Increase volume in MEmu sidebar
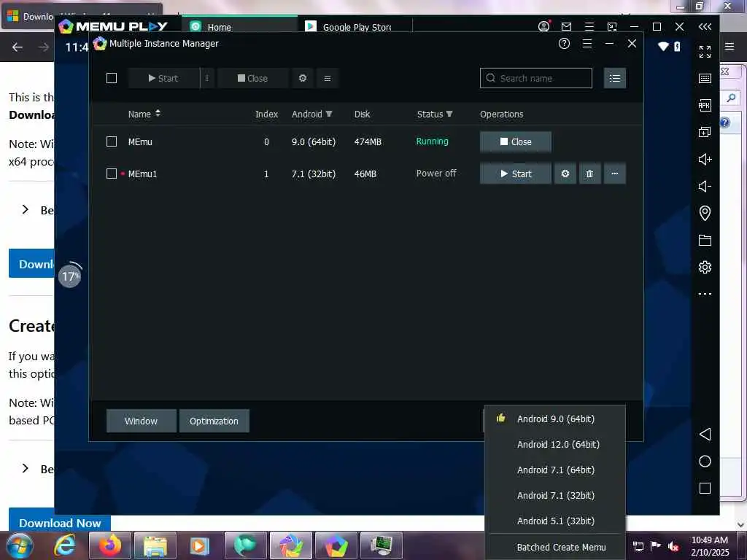The height and width of the screenshot is (560, 747). pyautogui.click(x=705, y=159)
